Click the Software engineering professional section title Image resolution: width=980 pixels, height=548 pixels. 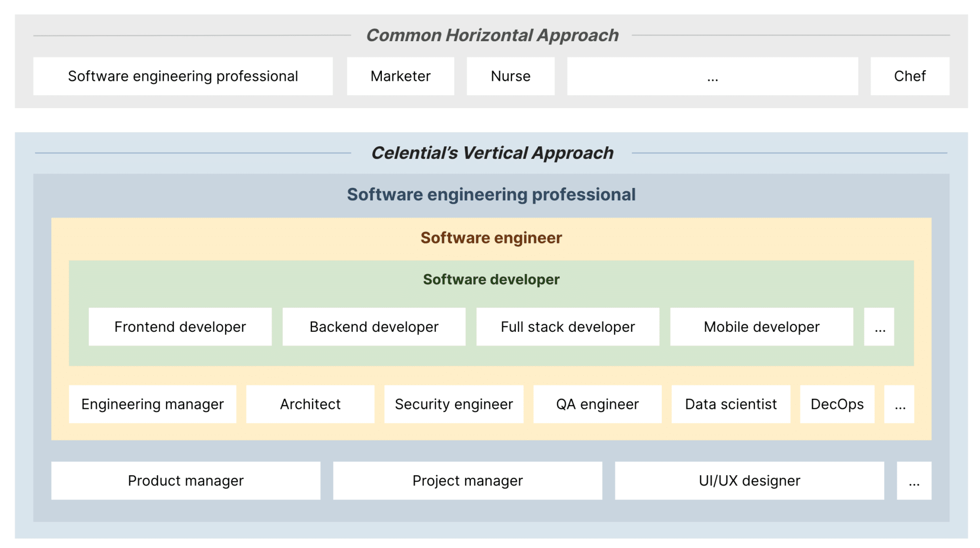pos(491,195)
